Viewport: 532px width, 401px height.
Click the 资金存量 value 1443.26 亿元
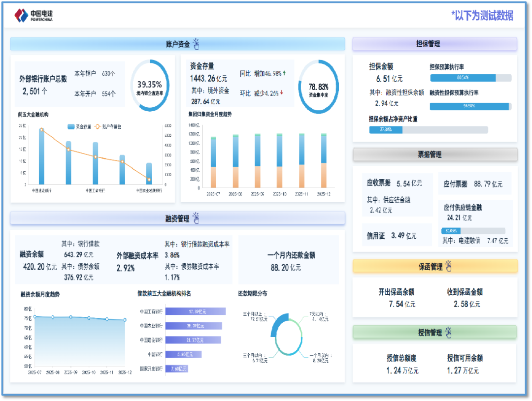tap(209, 79)
